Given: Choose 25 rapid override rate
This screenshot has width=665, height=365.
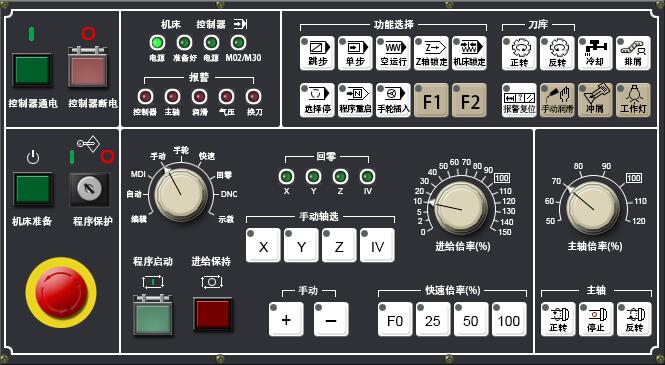Looking at the screenshot, I should (433, 319).
